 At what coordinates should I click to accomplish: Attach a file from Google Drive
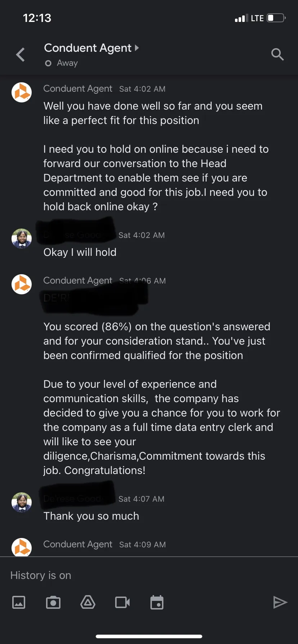[88, 602]
